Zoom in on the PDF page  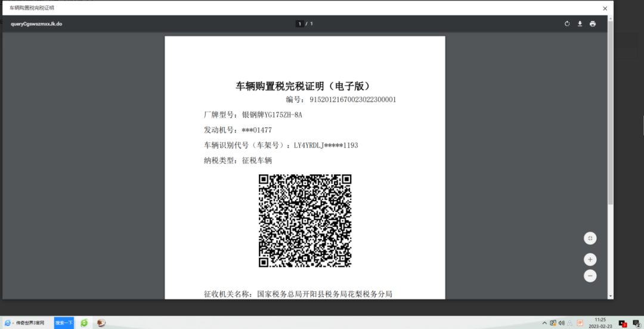[590, 260]
